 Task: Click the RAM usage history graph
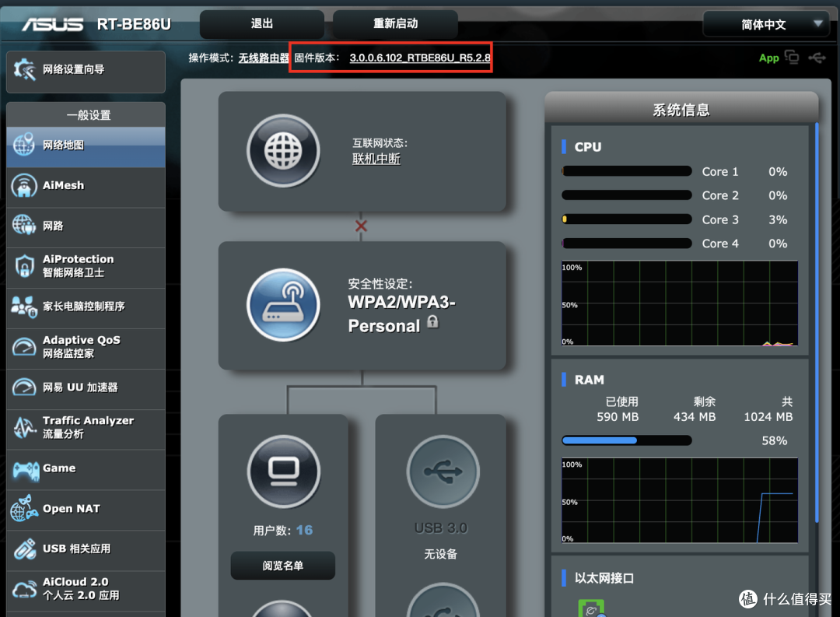click(x=680, y=500)
